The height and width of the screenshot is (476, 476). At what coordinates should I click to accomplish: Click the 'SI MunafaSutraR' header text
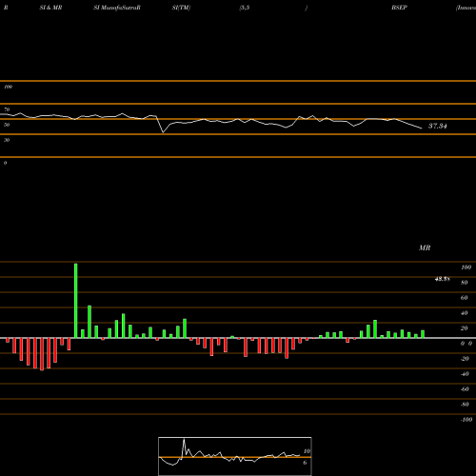117,8
